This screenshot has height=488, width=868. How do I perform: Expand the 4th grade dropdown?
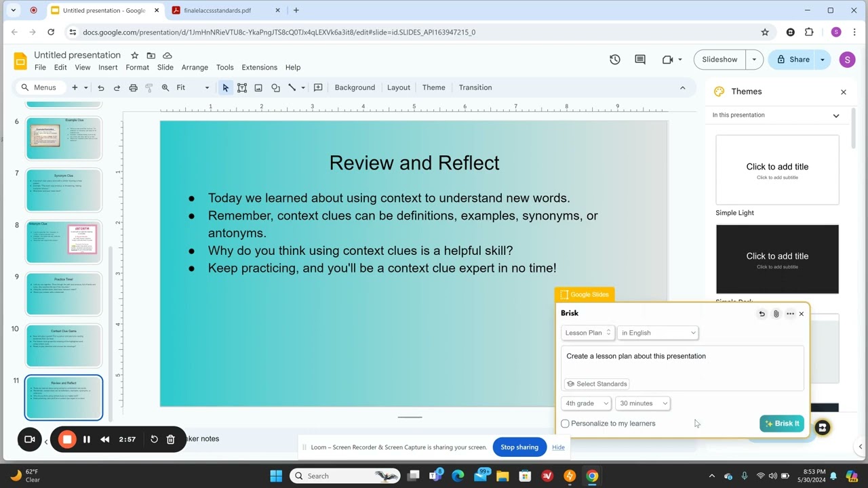[x=586, y=403]
